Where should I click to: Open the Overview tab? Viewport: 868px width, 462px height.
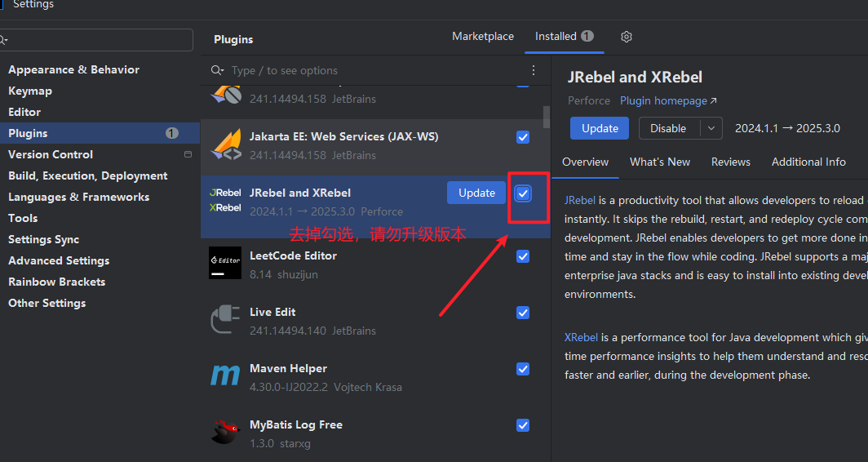coord(585,162)
